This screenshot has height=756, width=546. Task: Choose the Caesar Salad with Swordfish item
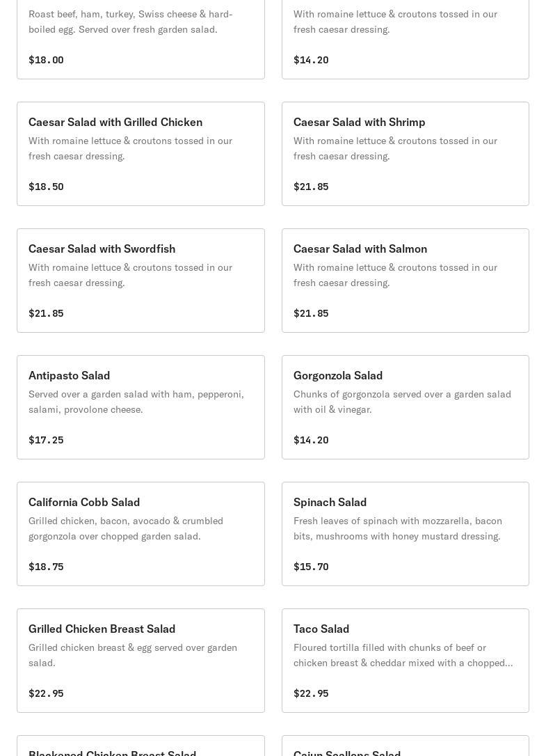click(x=140, y=281)
